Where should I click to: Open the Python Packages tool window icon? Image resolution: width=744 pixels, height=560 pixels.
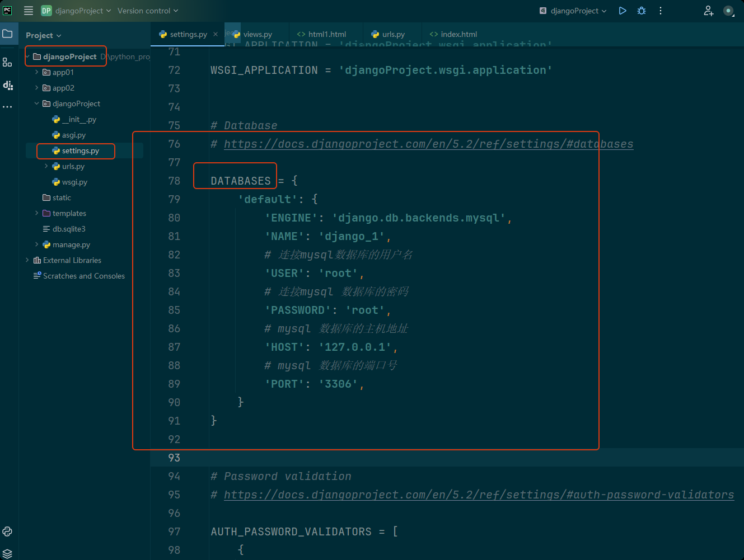click(7, 531)
